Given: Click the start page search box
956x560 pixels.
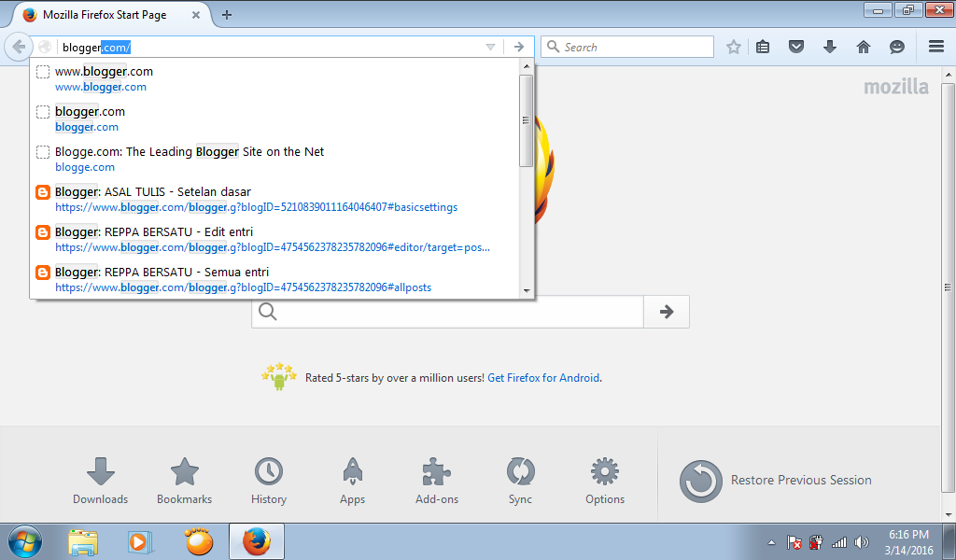Looking at the screenshot, I should 447,312.
